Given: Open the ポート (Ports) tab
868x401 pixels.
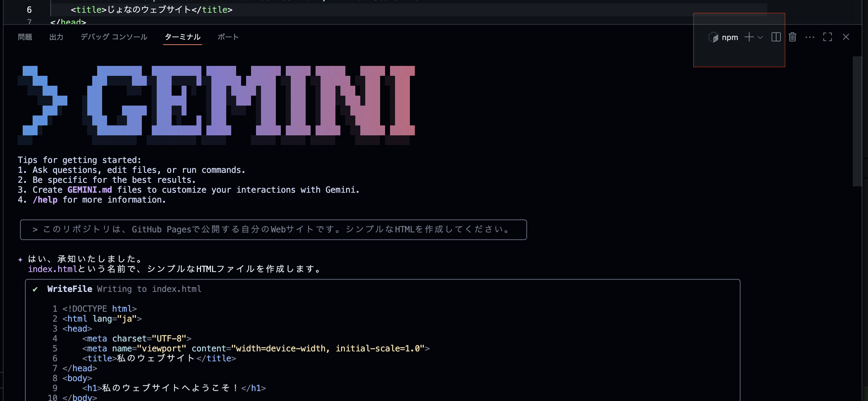Looking at the screenshot, I should [228, 37].
